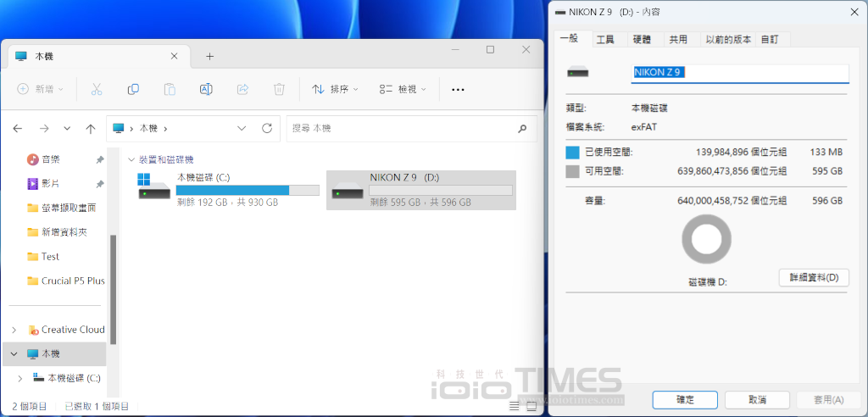868x417 pixels.
Task: Expand the Creative Cloud tree node
Action: pyautogui.click(x=14, y=330)
